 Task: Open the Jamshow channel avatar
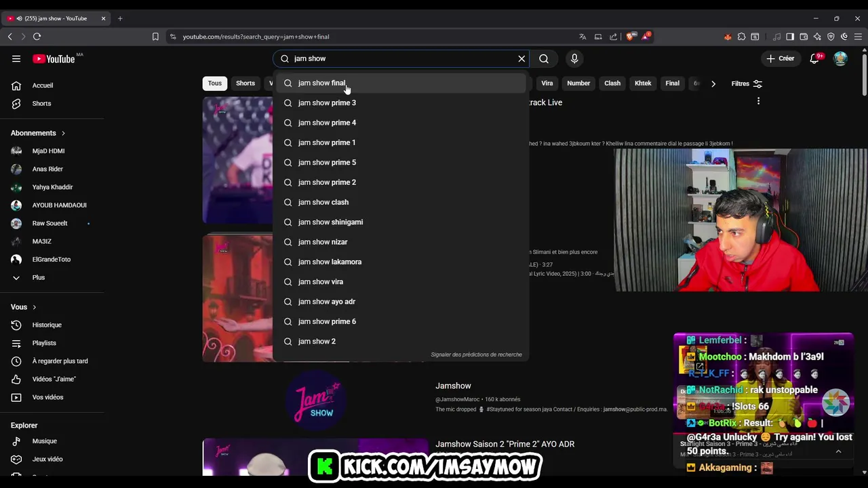(x=316, y=400)
